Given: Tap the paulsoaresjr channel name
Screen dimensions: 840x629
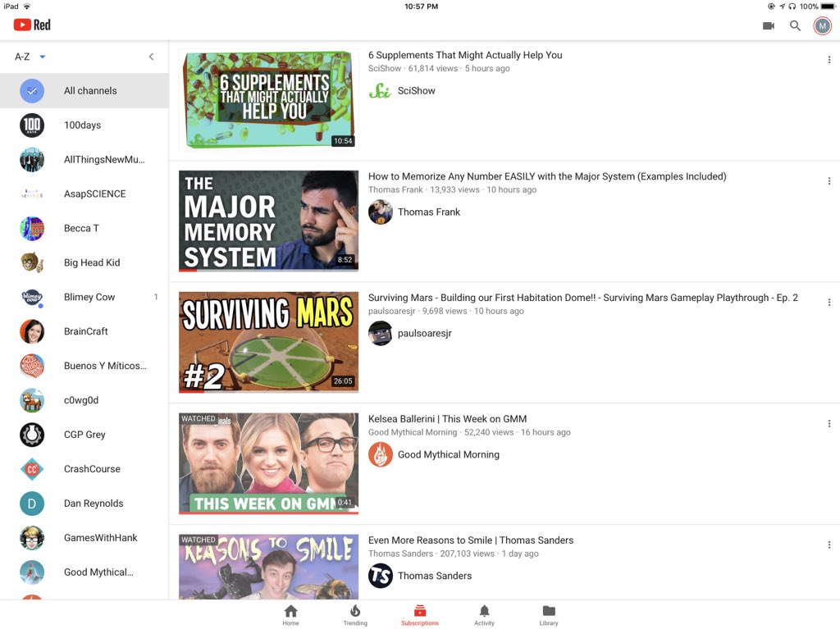Looking at the screenshot, I should pyautogui.click(x=424, y=333).
